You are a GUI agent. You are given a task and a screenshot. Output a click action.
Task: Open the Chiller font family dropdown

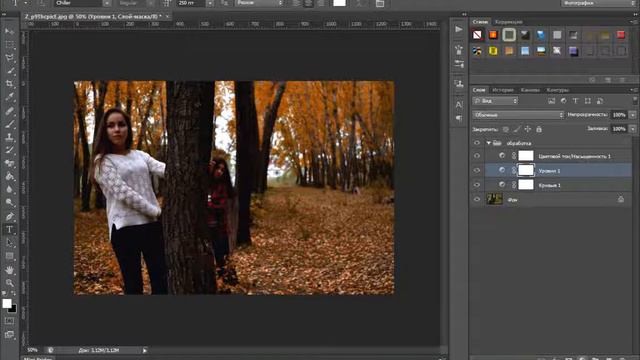click(107, 3)
